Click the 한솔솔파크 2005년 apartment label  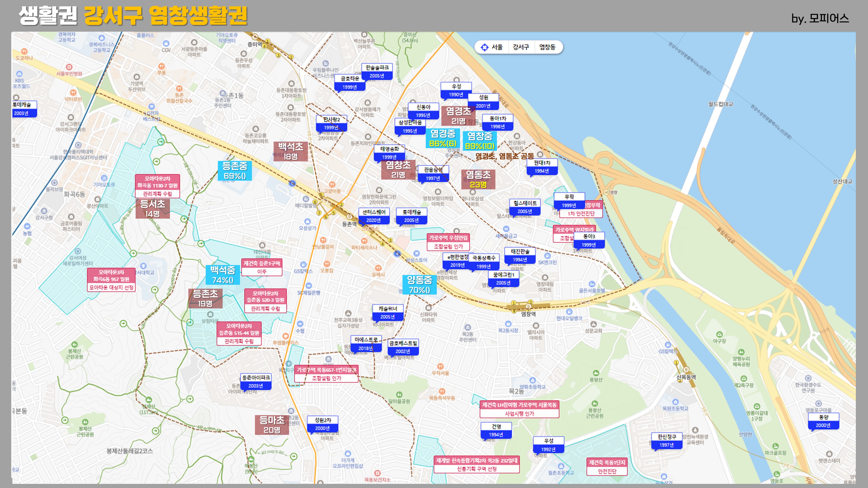tap(377, 71)
